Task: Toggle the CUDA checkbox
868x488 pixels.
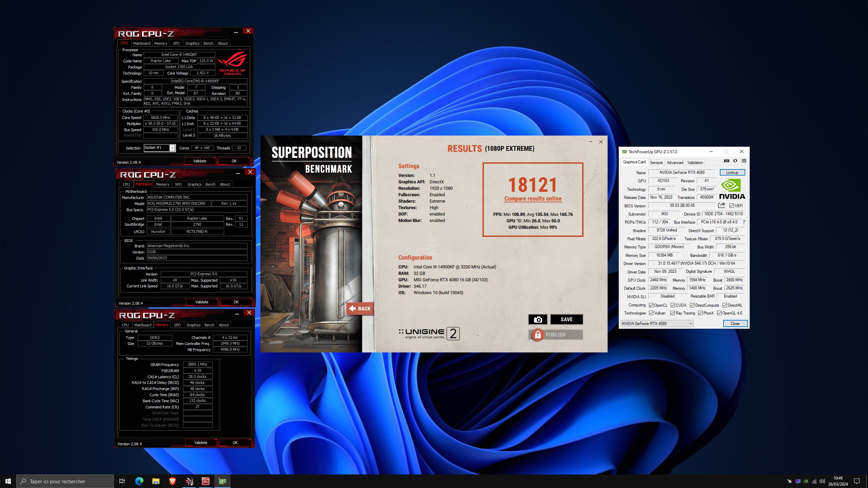Action: pos(673,305)
